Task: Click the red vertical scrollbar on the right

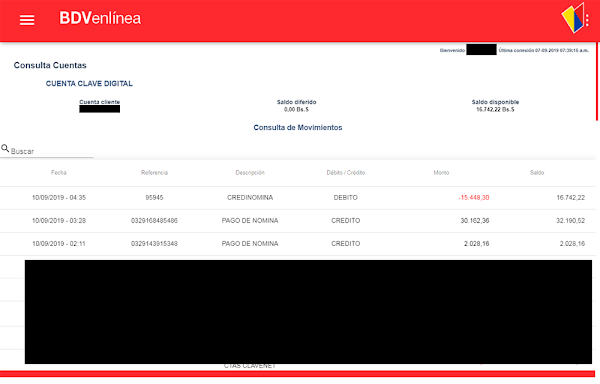Action: pos(597,82)
